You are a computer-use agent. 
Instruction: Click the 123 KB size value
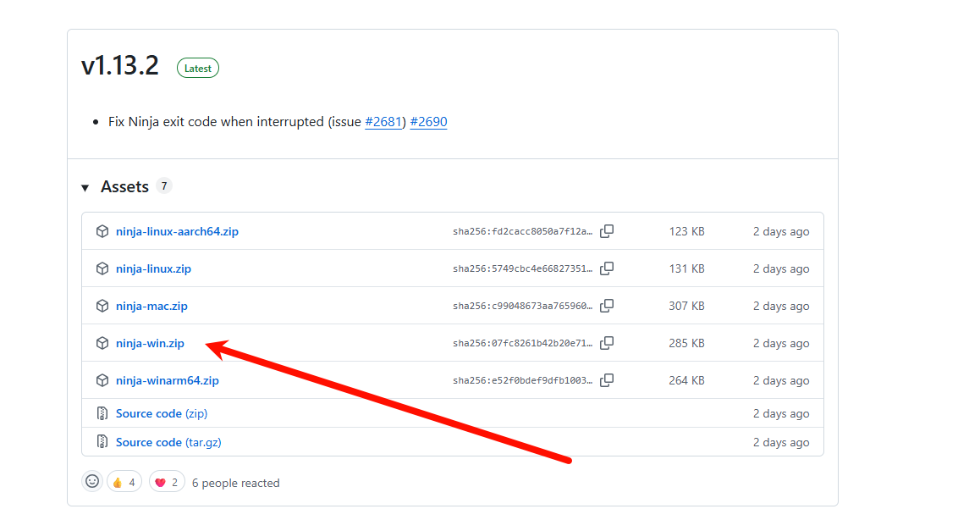(686, 231)
